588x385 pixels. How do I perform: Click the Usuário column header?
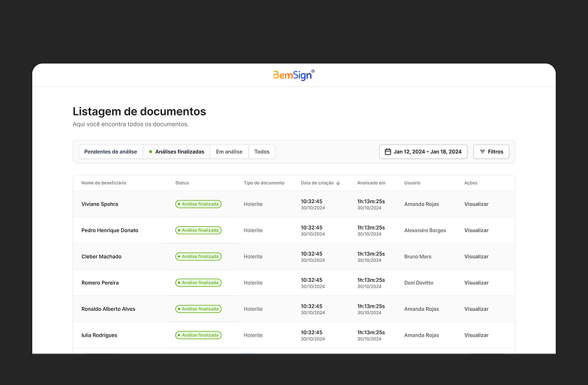pyautogui.click(x=412, y=183)
